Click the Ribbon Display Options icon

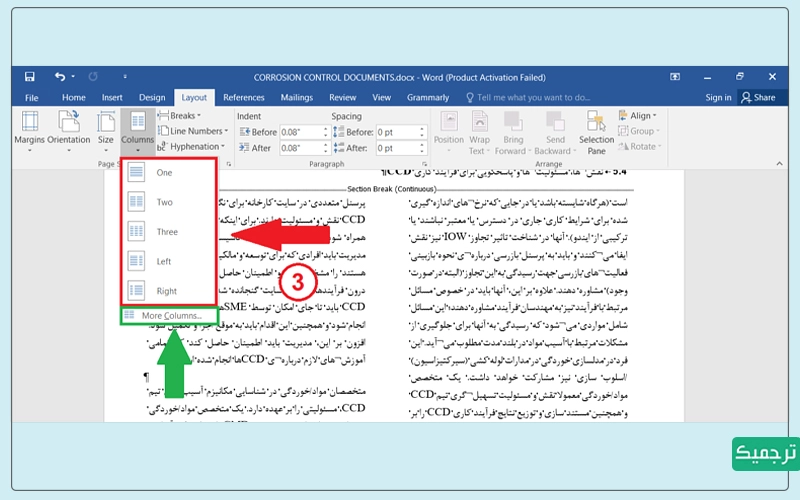click(x=674, y=77)
